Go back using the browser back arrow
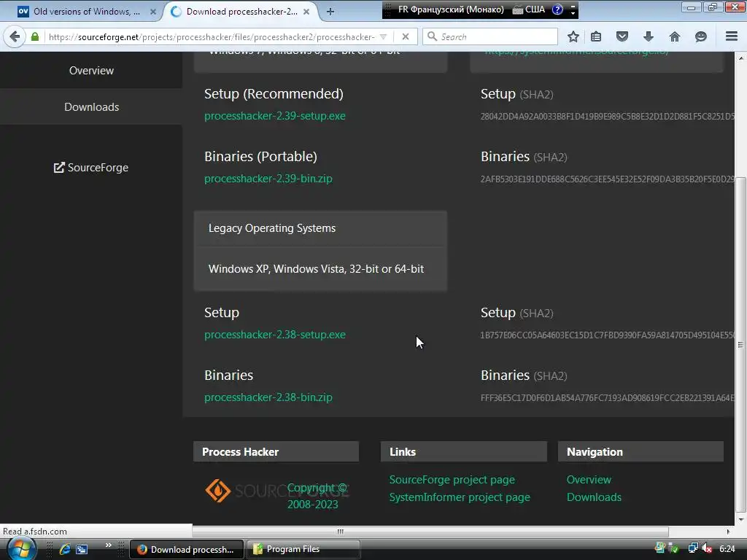The width and height of the screenshot is (747, 560). (x=15, y=36)
